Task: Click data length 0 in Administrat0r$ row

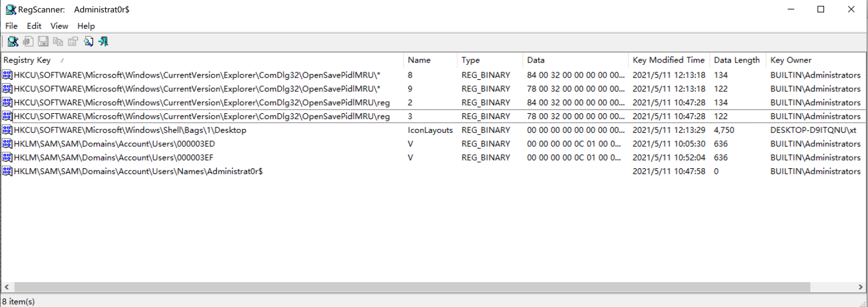Action: [716, 171]
